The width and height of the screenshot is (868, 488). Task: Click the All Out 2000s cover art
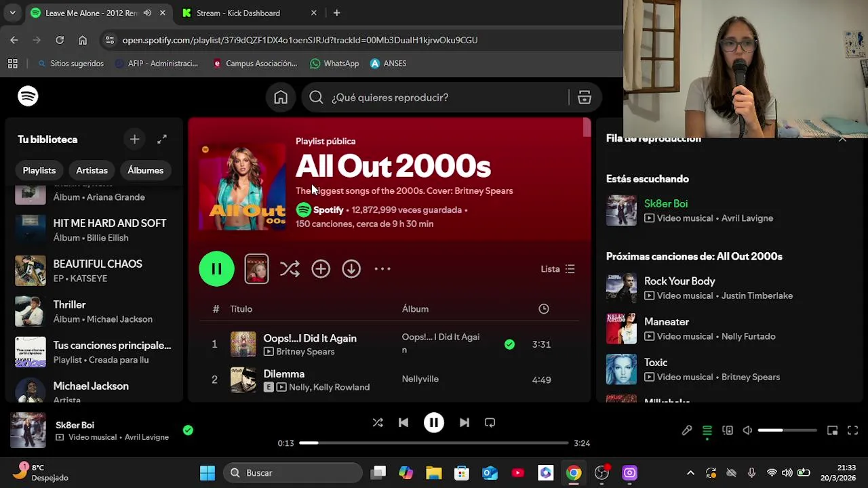243,186
